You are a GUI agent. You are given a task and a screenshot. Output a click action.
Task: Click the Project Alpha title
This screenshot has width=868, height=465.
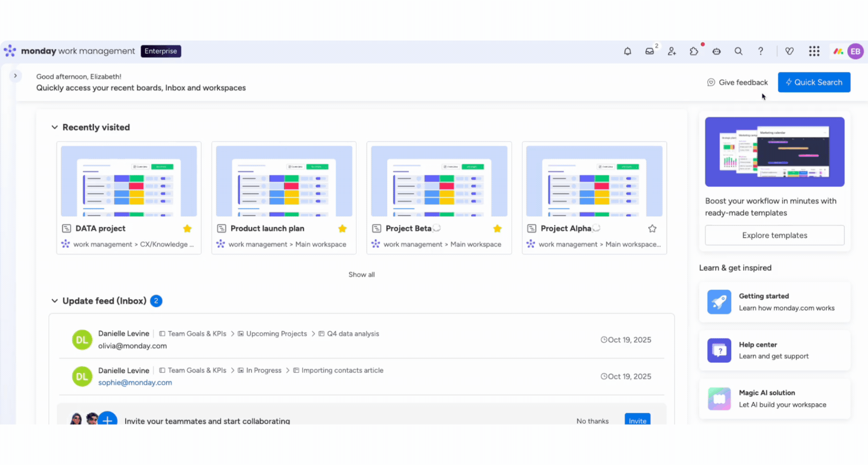pos(566,229)
